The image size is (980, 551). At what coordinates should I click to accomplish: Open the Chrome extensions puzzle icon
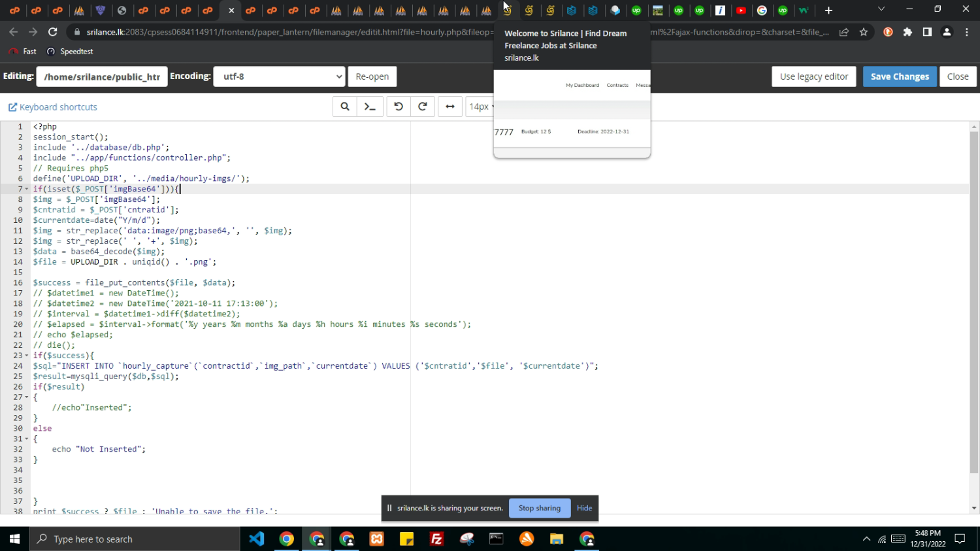pos(907,32)
